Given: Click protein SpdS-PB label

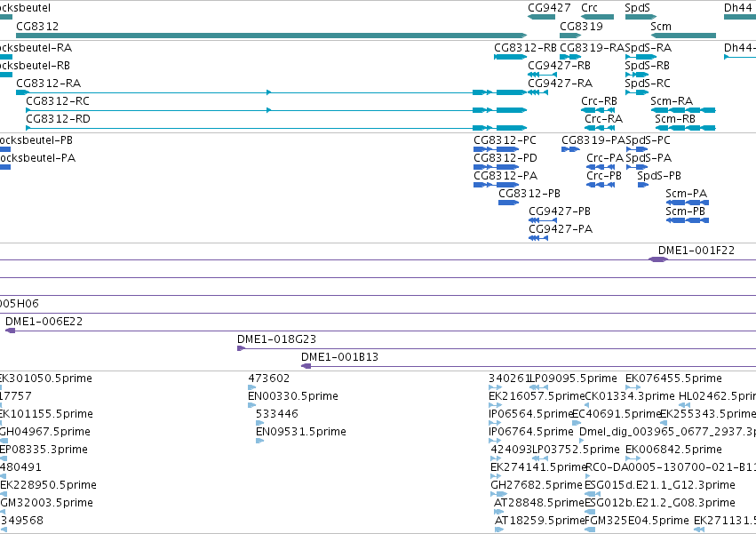Looking at the screenshot, I should point(659,176).
